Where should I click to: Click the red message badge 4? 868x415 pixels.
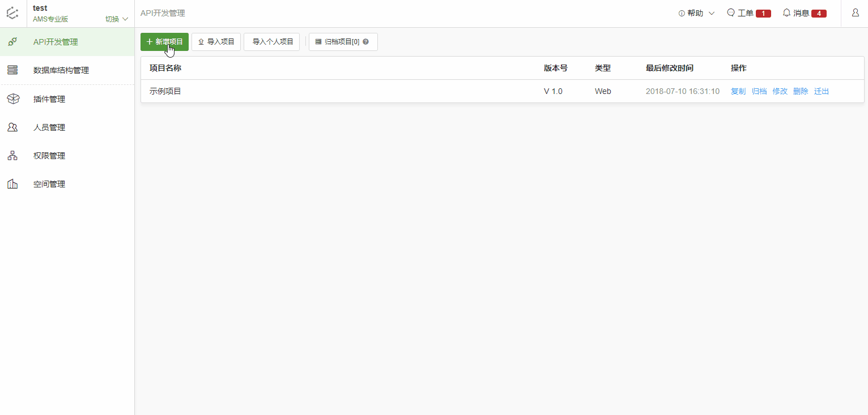819,13
